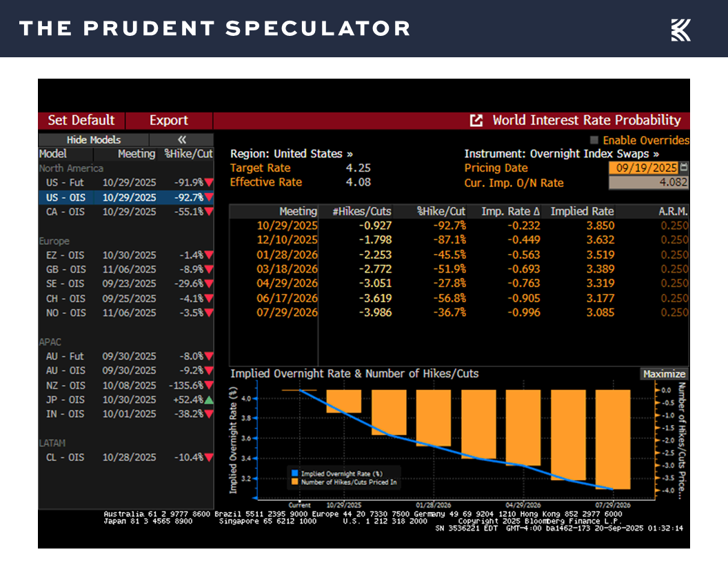Toggle the orange Number of Hikes/Cuts legend
This screenshot has width=728, height=563.
pyautogui.click(x=294, y=482)
